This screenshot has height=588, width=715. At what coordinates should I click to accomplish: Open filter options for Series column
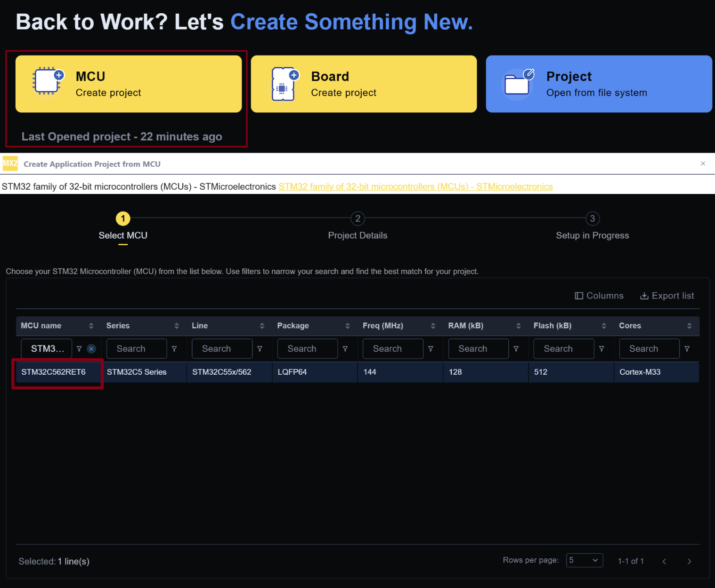(174, 349)
